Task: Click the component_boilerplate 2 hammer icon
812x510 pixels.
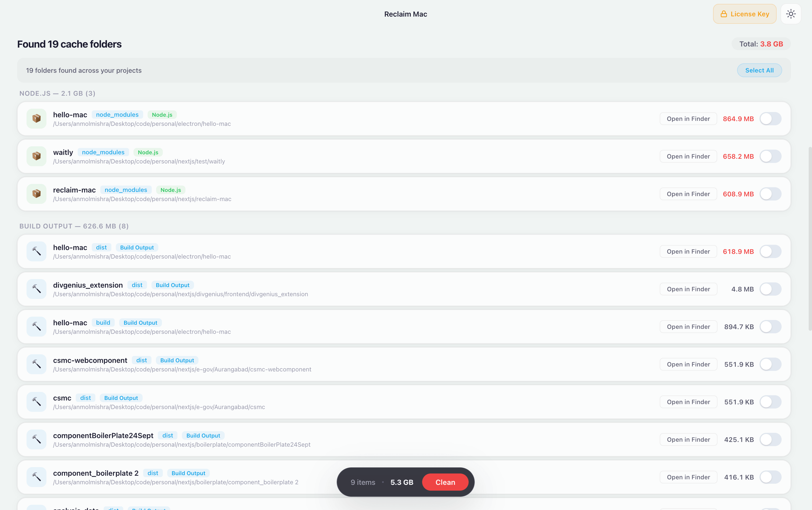Action: (x=36, y=477)
